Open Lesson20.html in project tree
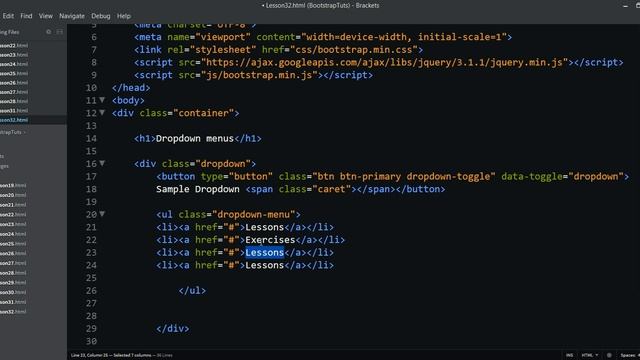The width and height of the screenshot is (640, 360). pyautogui.click(x=13, y=195)
